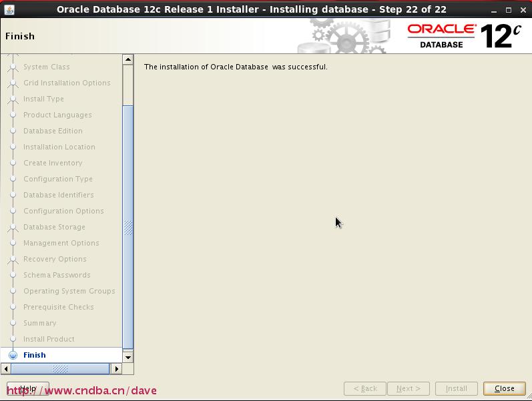
Task: Click the Prerequisite Checks bullet icon
Action: click(x=13, y=307)
